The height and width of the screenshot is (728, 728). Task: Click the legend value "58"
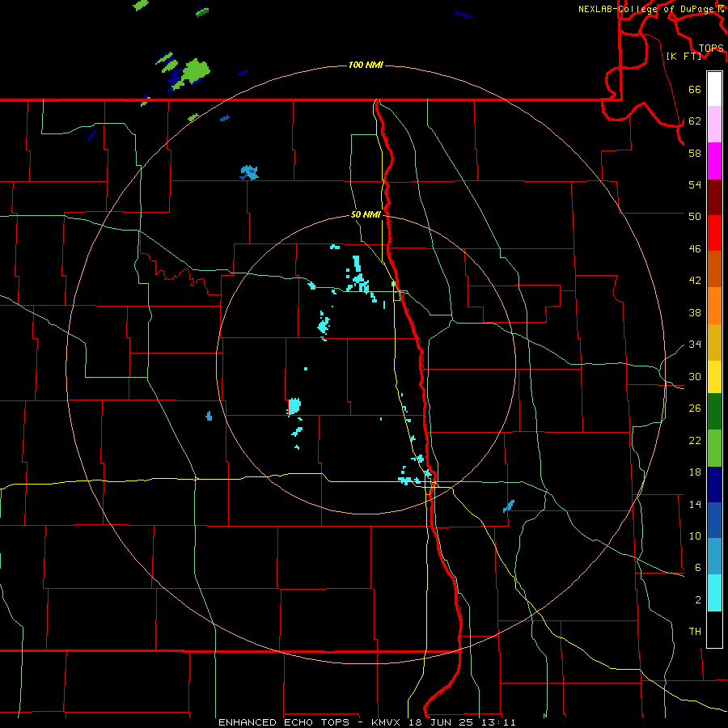[695, 153]
